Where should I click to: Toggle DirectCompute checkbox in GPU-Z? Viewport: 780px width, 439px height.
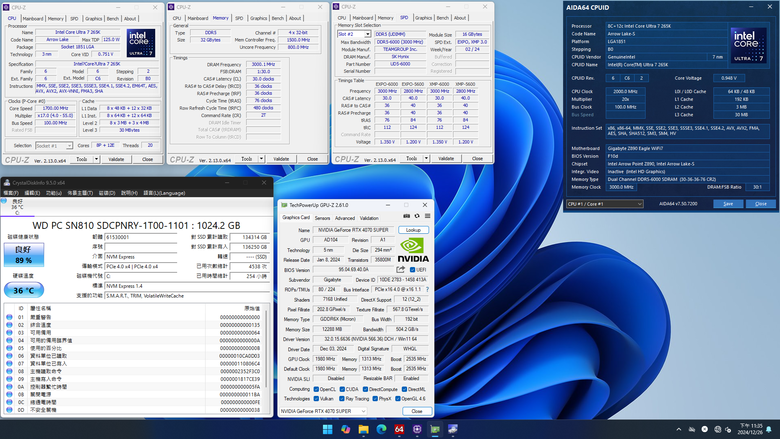click(x=365, y=389)
